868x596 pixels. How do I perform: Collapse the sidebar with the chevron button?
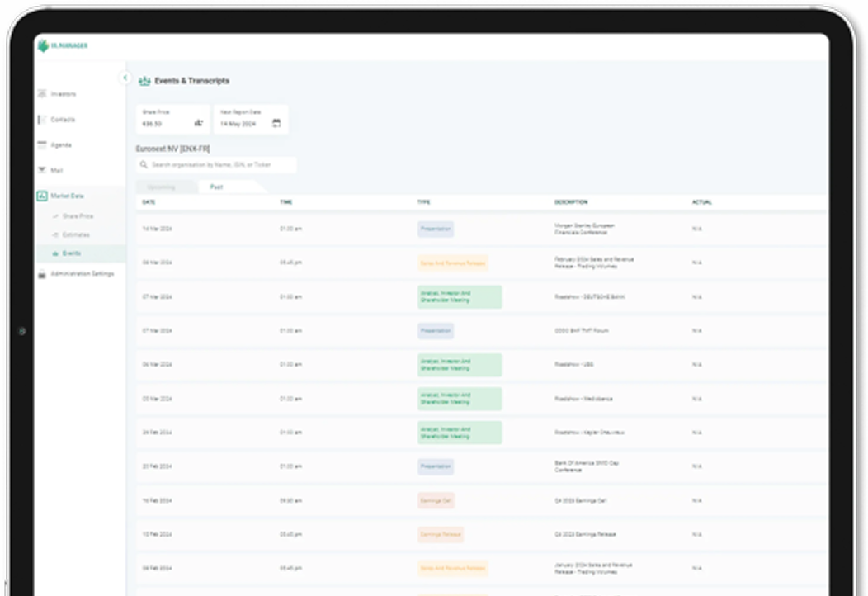(x=125, y=78)
